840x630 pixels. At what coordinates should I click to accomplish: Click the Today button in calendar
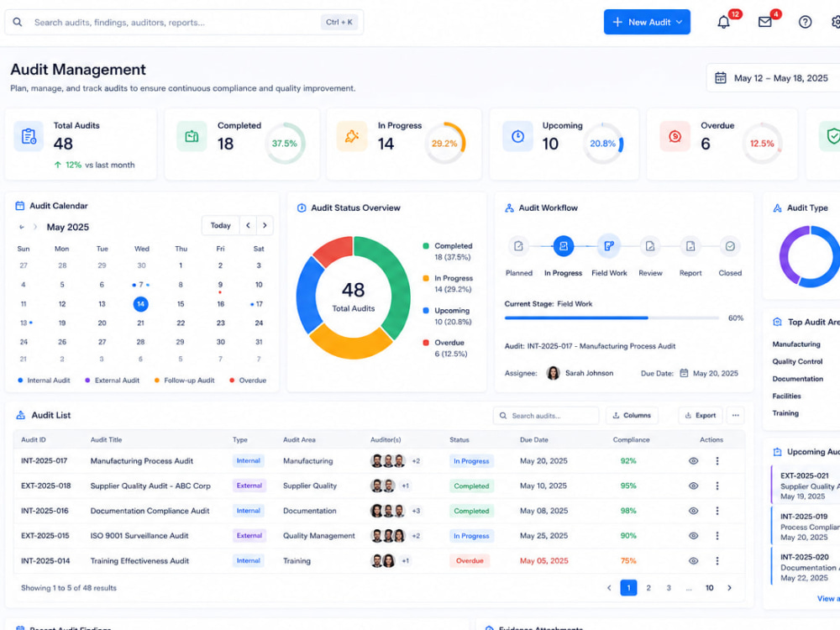[x=220, y=225]
